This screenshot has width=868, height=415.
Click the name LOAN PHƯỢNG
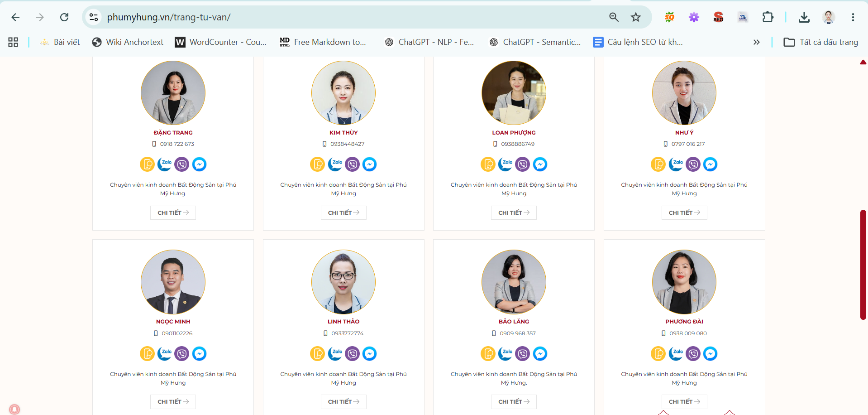click(x=514, y=133)
